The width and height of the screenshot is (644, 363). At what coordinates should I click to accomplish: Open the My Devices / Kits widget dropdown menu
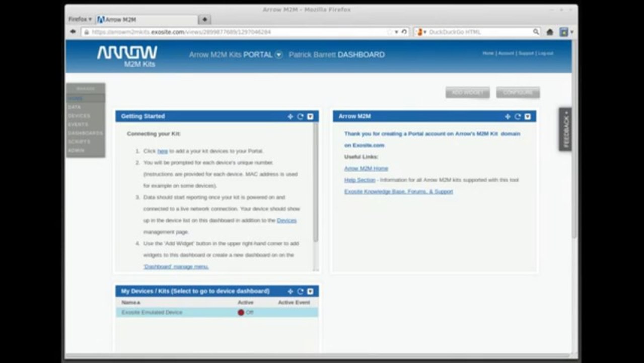tap(310, 291)
